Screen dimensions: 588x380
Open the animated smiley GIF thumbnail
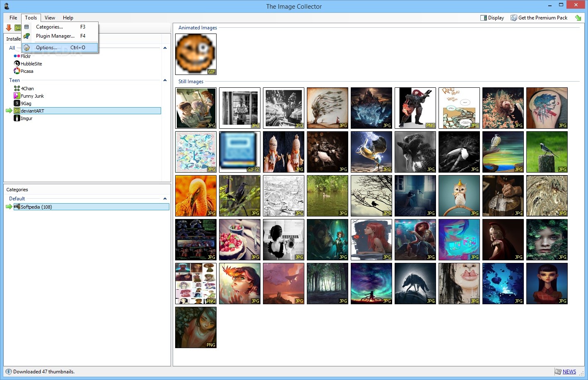point(196,54)
